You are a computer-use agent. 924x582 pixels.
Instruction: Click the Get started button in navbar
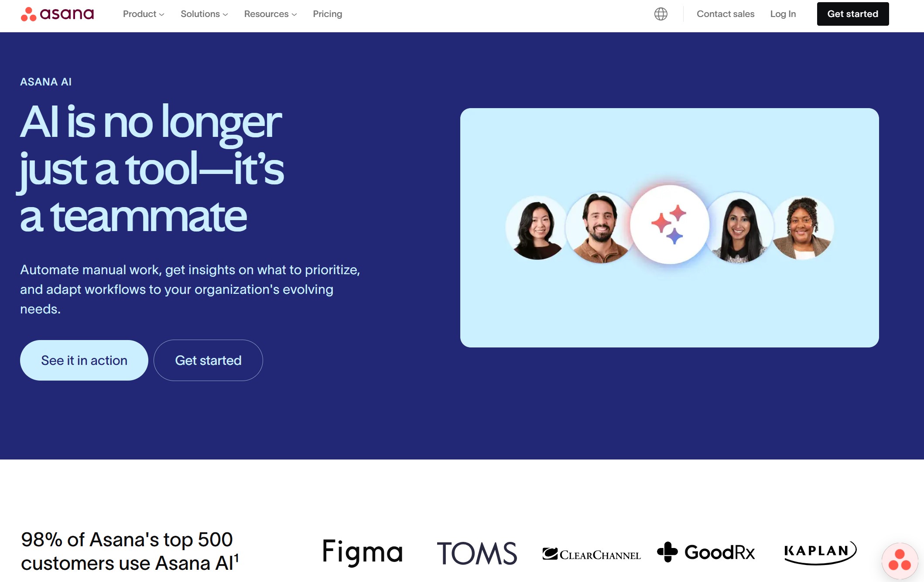[853, 14]
